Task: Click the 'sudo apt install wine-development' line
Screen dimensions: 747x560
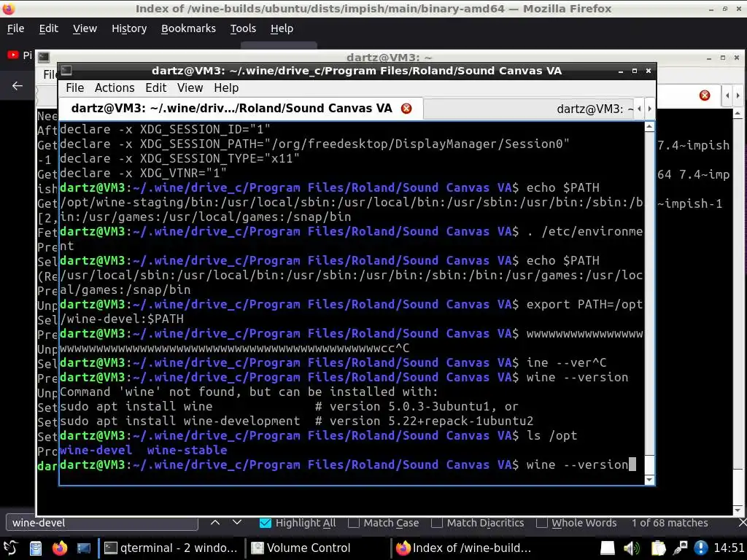Action: click(x=296, y=421)
